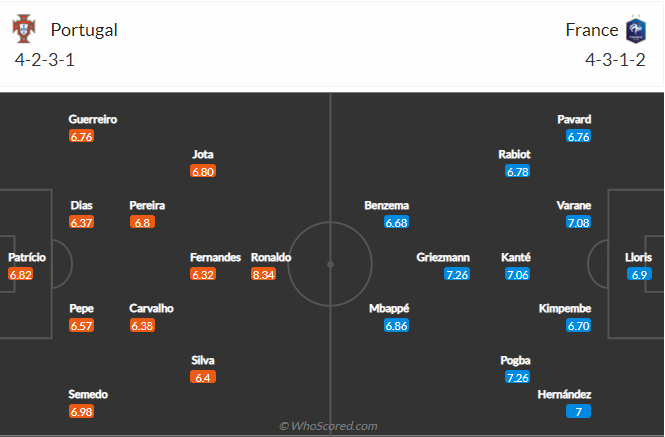Click the Portugal team crest icon
The height and width of the screenshot is (437, 665).
pos(24,29)
